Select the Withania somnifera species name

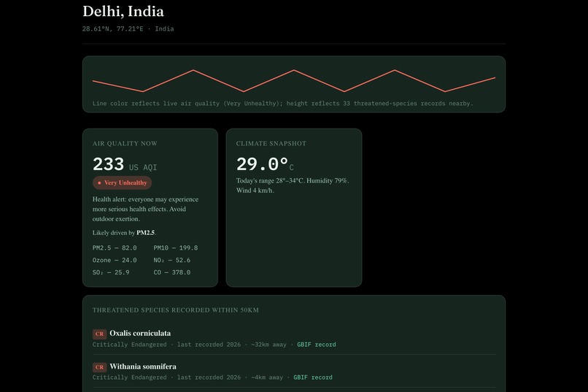[143, 366]
